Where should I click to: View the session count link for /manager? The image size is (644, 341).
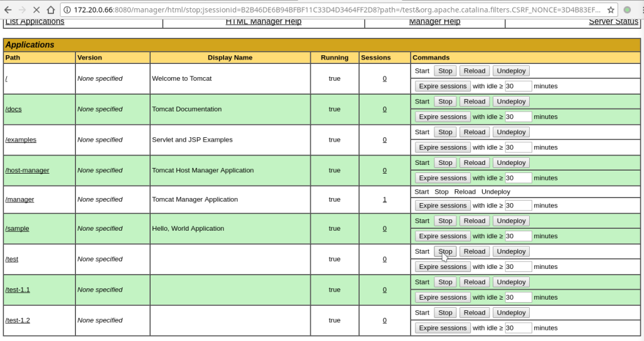pos(384,199)
